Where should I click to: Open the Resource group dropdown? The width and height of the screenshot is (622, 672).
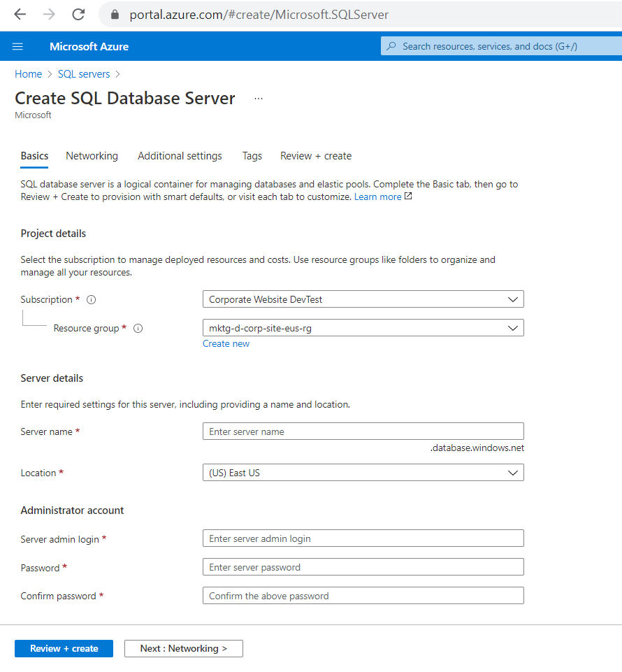coord(363,327)
